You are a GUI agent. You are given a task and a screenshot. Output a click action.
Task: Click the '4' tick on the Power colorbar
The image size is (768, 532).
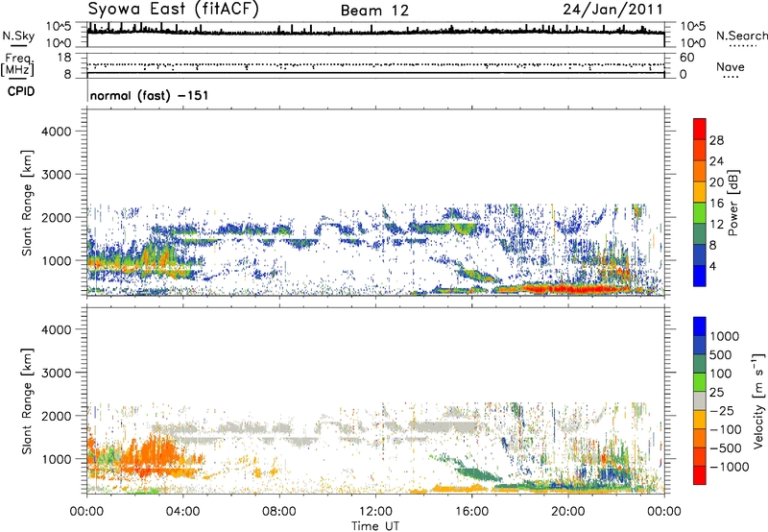pos(712,266)
